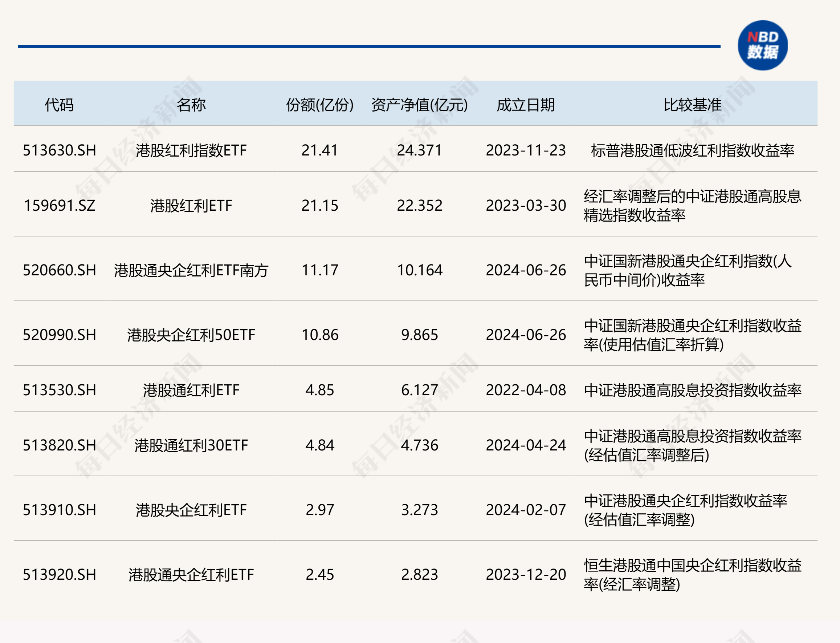Screen dimensions: 840x643
Task: Click benchmark ending 经估值汇率调整后
Action: pos(692,445)
